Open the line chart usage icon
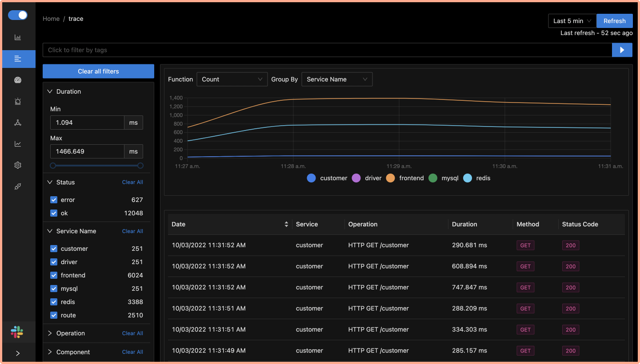 pyautogui.click(x=18, y=144)
